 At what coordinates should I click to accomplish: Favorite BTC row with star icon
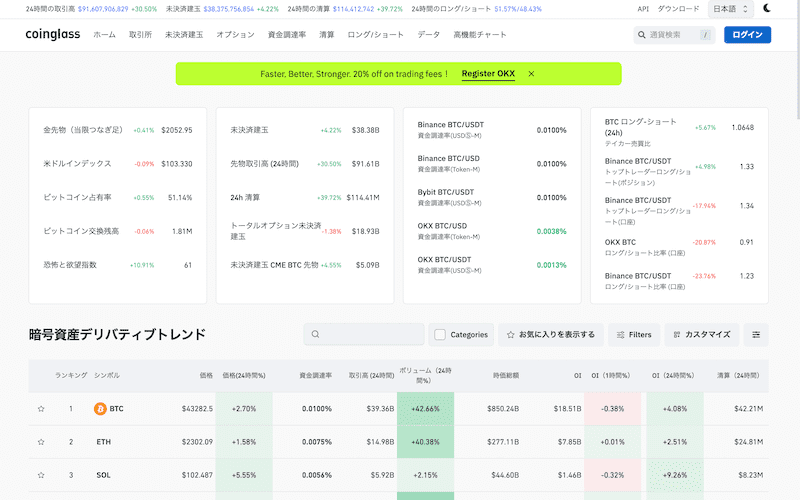tap(41, 409)
